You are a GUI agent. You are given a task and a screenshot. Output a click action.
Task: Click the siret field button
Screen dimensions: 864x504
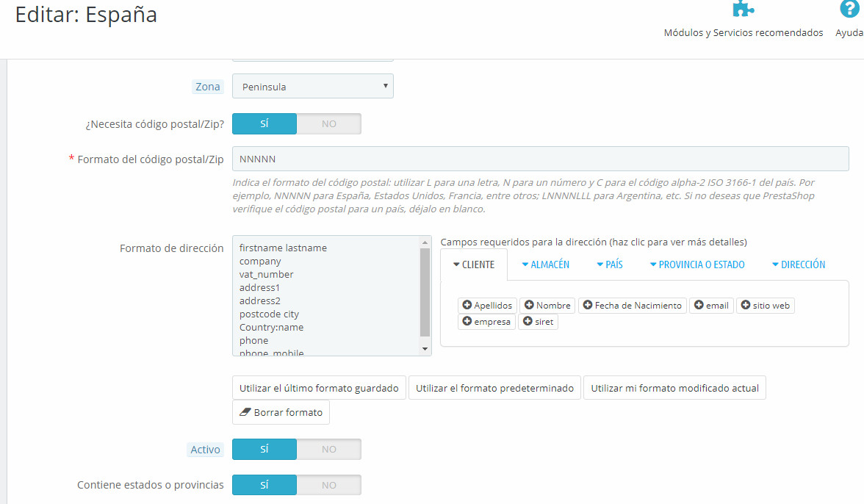pyautogui.click(x=539, y=321)
